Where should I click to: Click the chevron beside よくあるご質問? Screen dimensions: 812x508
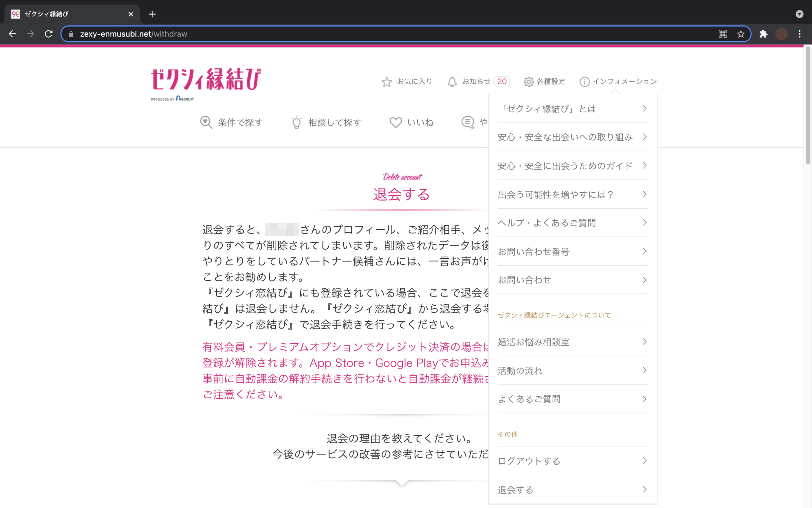point(645,399)
